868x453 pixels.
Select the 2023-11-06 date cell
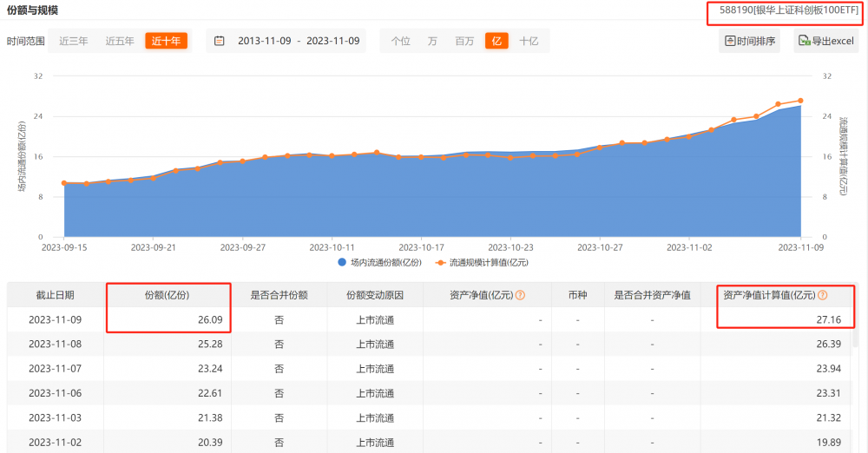56,393
